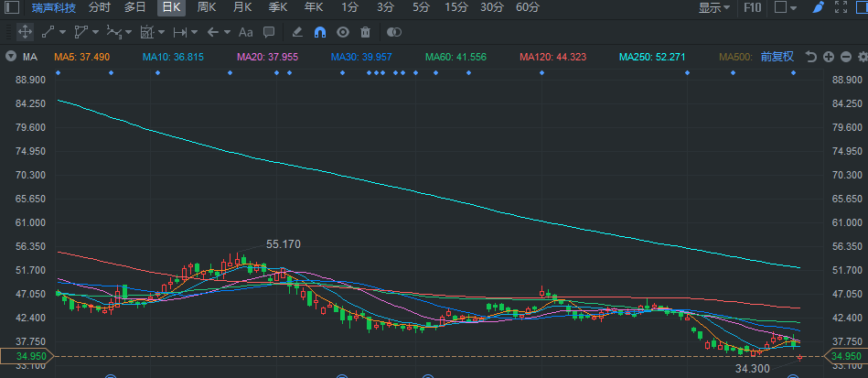Switch to 分时 intraday tab
This screenshot has height=378, width=868.
pos(100,7)
